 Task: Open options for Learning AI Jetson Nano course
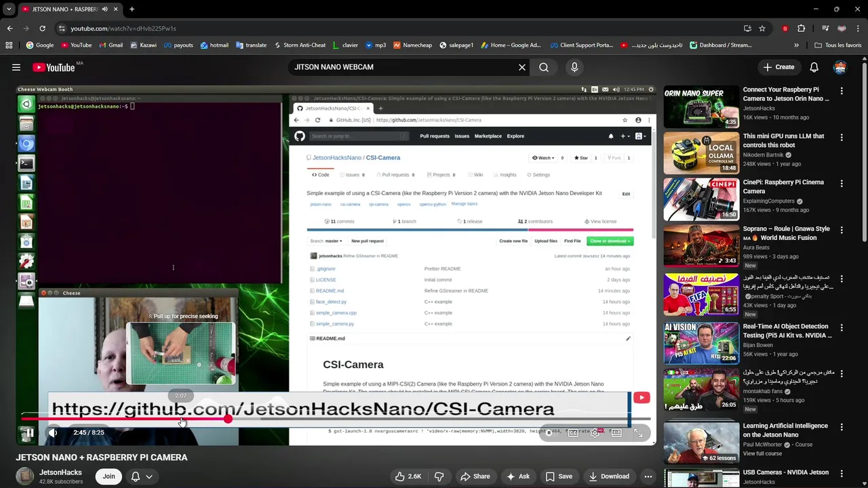(x=842, y=427)
